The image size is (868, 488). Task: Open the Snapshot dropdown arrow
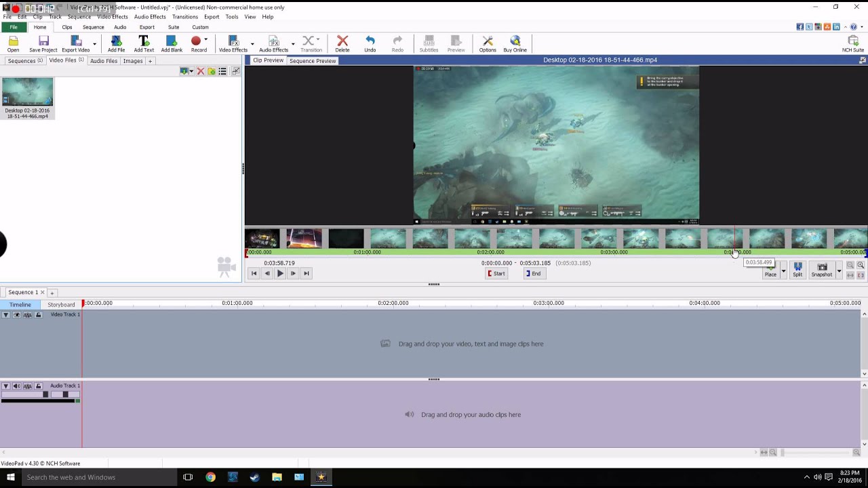839,271
